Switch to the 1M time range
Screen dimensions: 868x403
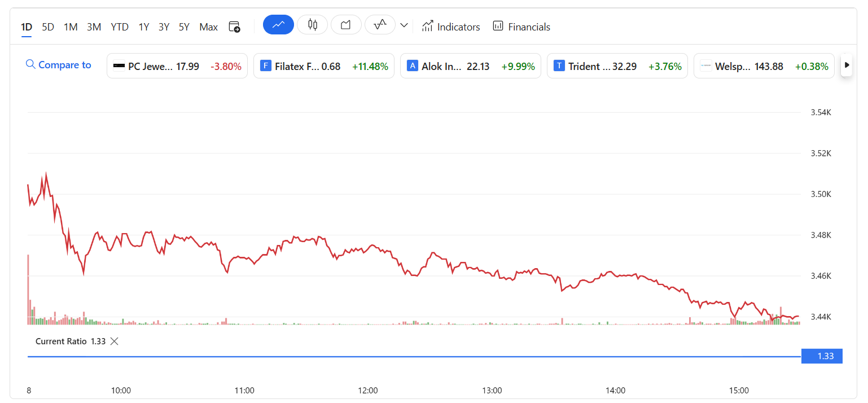click(71, 27)
